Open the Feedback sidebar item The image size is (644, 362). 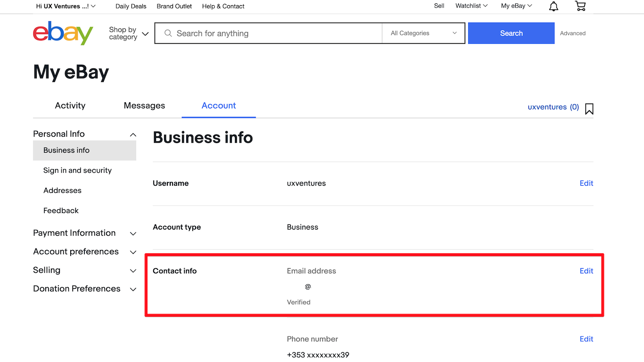61,211
